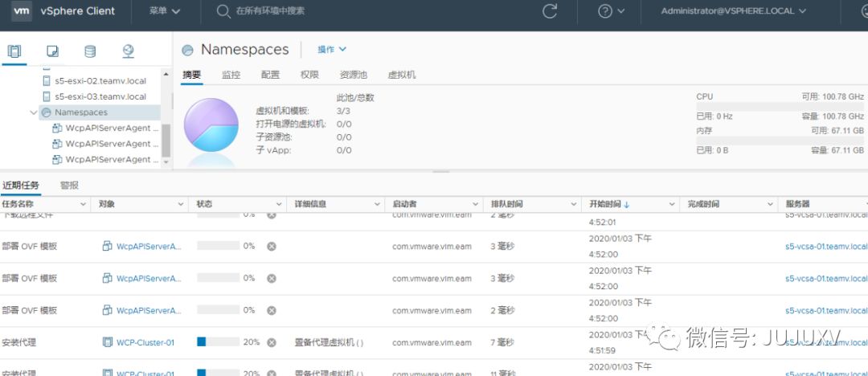Click the refresh icon in top bar

click(550, 11)
